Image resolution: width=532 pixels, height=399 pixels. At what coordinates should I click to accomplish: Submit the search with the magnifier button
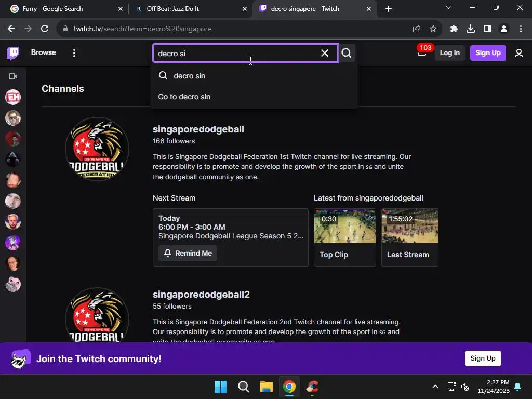pos(347,53)
